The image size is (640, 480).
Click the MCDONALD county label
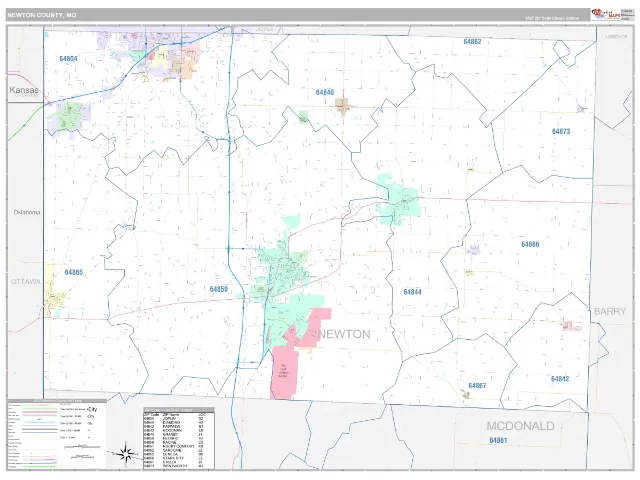520,426
